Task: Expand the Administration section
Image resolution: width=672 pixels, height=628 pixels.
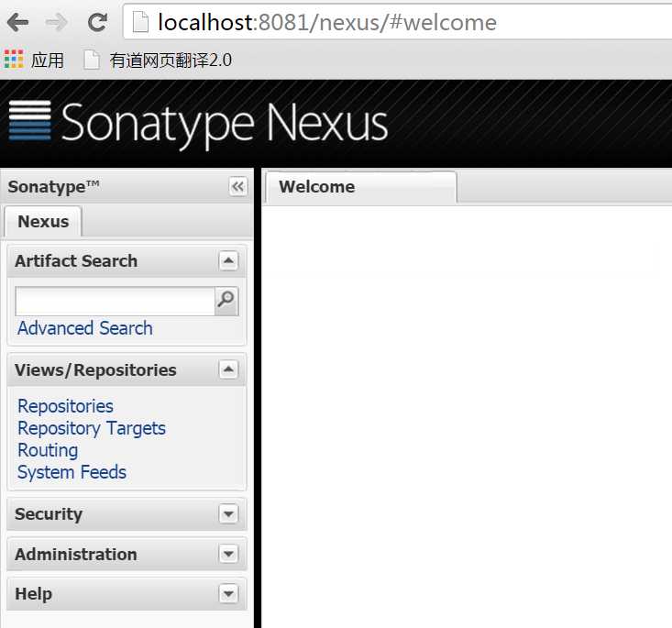Action: (x=228, y=554)
